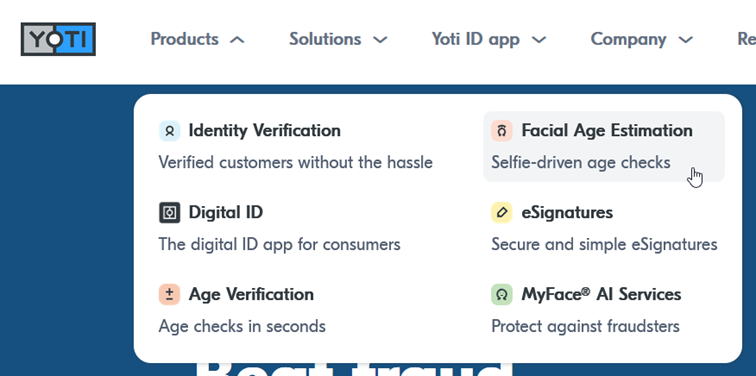Go to Facial Age Estimation page
Viewport: 756px width, 376px height.
[x=607, y=131]
